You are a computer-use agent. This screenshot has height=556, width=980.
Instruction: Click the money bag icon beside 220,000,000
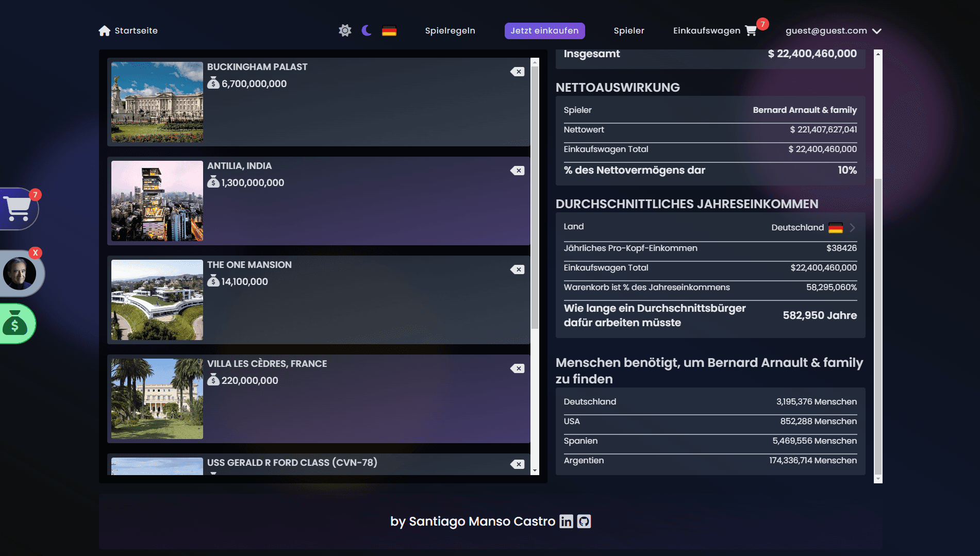[x=213, y=380]
